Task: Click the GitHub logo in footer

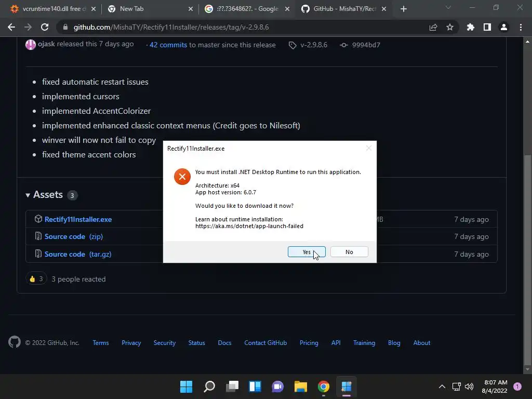Action: pyautogui.click(x=15, y=342)
